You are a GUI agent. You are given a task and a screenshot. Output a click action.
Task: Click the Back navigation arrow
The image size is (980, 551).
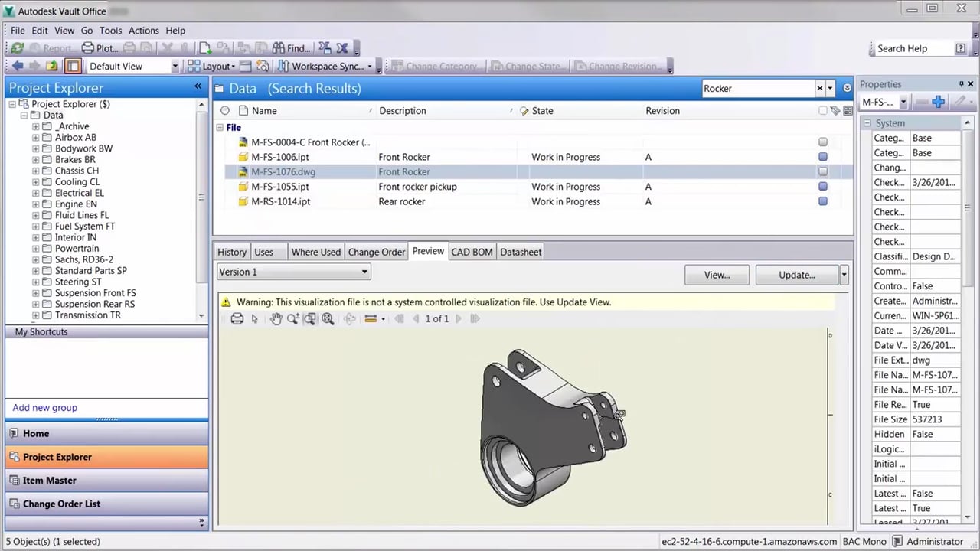(18, 67)
